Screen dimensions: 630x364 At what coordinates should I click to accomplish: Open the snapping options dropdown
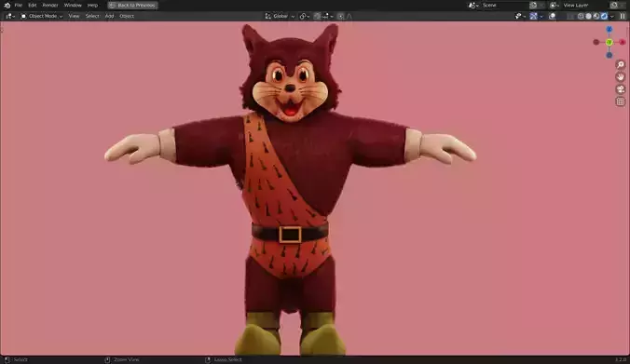tap(328, 16)
